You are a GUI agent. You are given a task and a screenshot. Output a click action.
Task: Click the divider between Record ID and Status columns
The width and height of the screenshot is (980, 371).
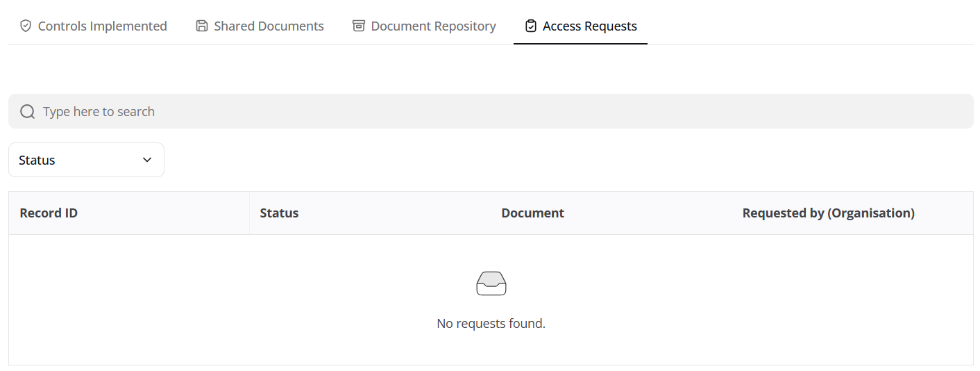[249, 213]
